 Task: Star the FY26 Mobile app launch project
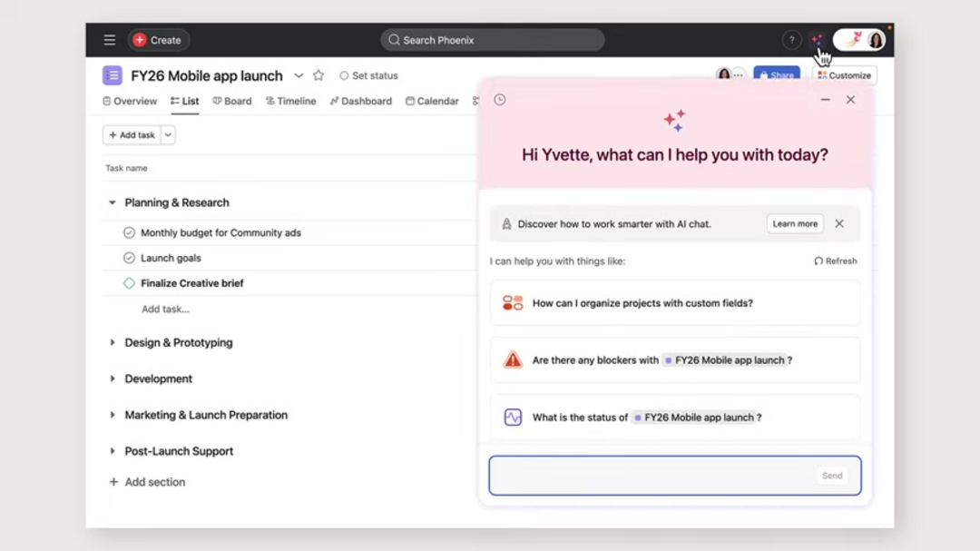pos(318,76)
